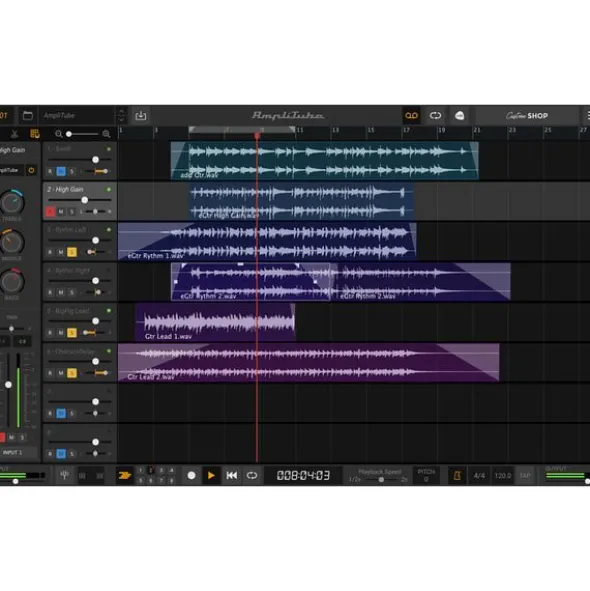Mute track 5 lead track

point(61,333)
